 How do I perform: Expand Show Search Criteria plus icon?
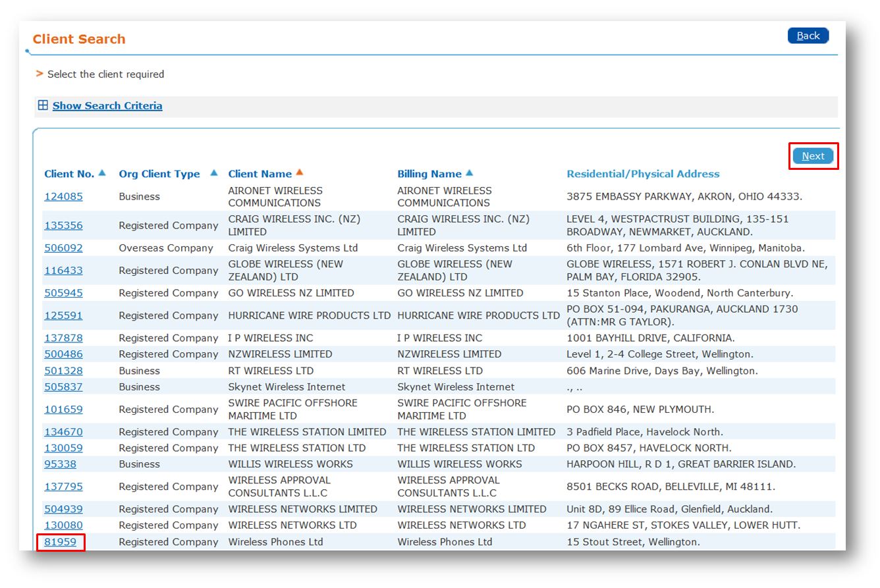(x=43, y=105)
